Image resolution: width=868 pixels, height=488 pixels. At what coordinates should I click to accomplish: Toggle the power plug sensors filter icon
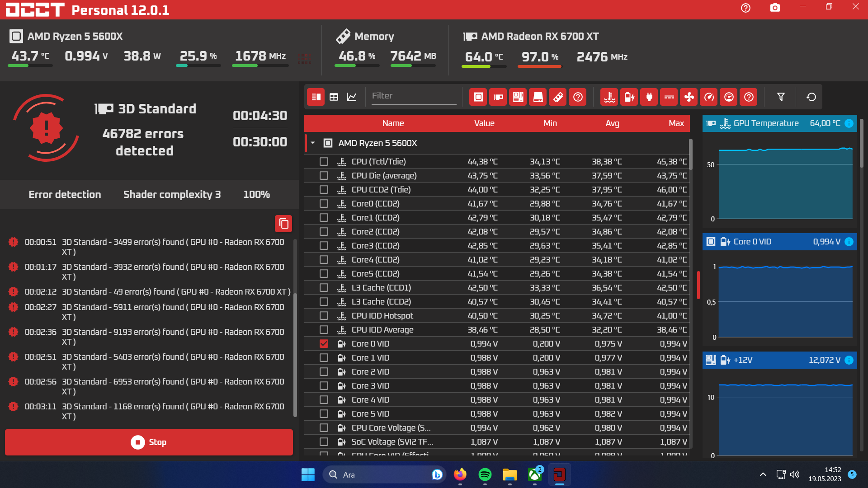(649, 97)
